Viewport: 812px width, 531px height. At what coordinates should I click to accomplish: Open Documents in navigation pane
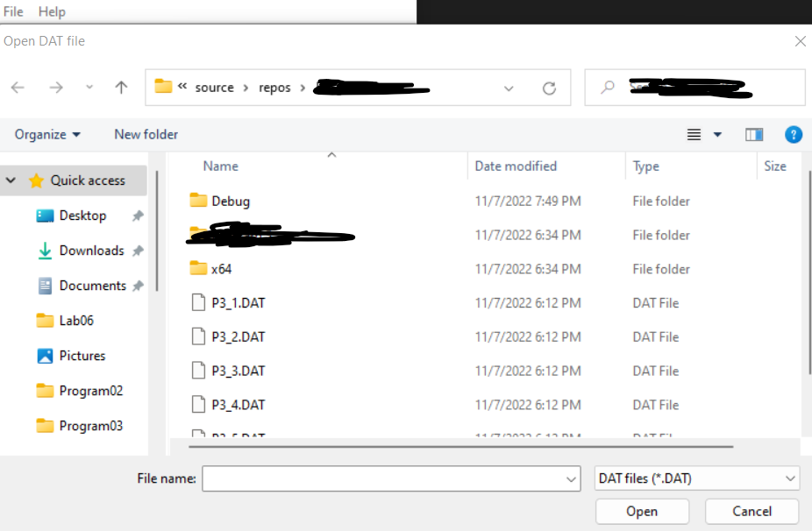point(93,286)
